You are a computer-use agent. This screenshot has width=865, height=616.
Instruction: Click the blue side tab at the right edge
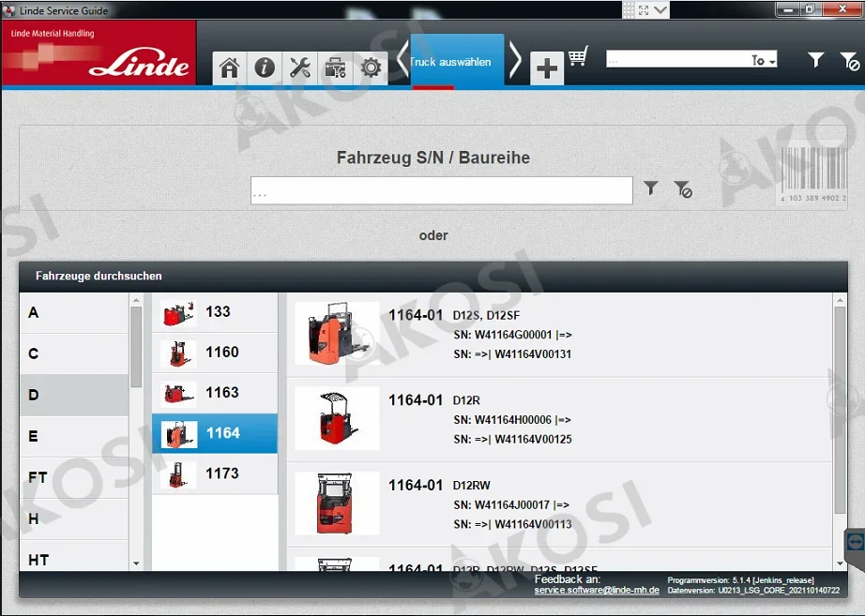point(855,542)
